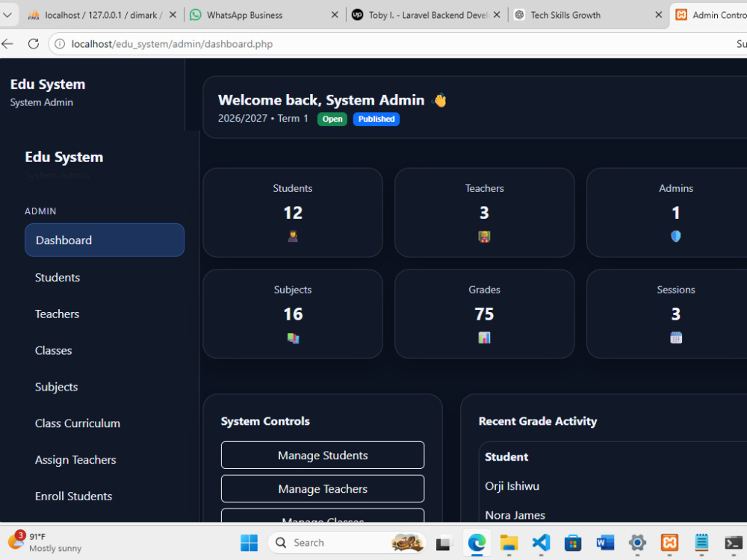The image size is (747, 560).
Task: Open the Notepad icon on the taskbar
Action: [x=701, y=542]
